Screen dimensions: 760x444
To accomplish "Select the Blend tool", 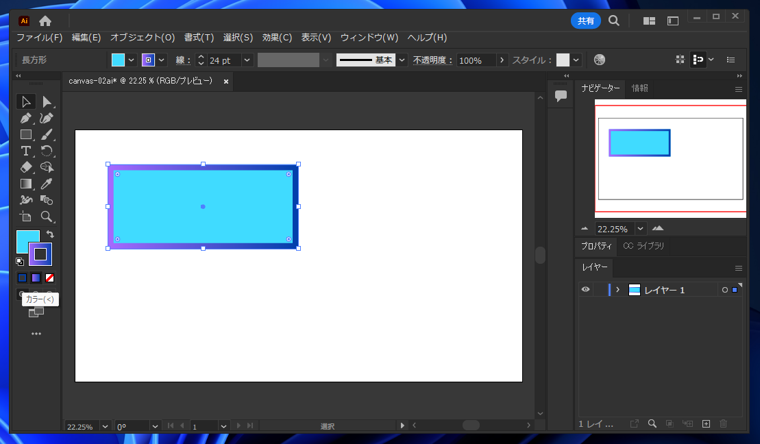I will coord(47,200).
